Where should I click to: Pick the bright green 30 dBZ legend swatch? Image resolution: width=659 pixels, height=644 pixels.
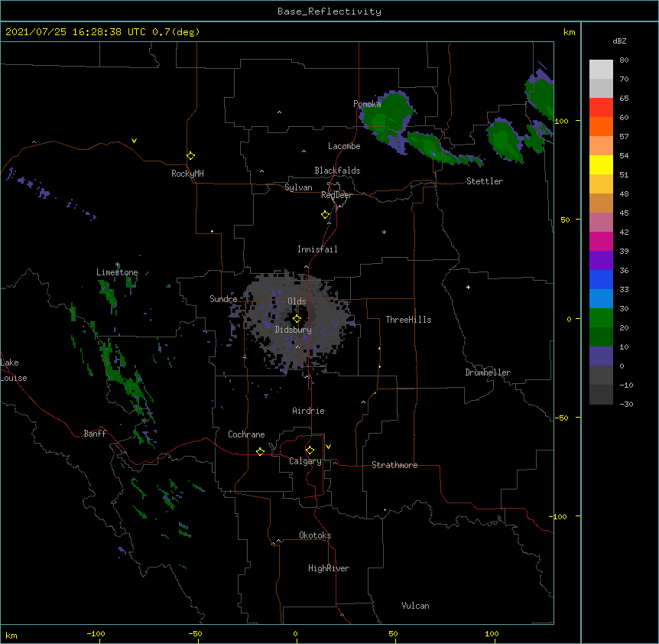tap(601, 318)
